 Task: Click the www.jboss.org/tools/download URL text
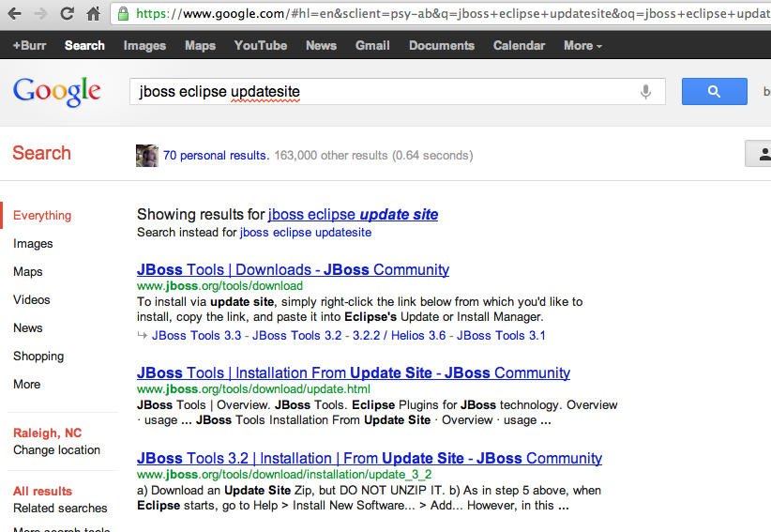pyautogui.click(x=219, y=285)
